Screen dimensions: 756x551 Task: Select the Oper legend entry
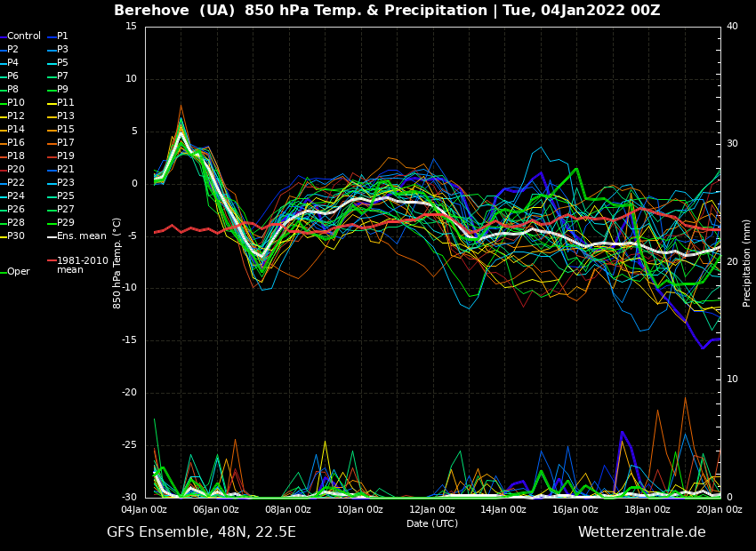point(18,272)
